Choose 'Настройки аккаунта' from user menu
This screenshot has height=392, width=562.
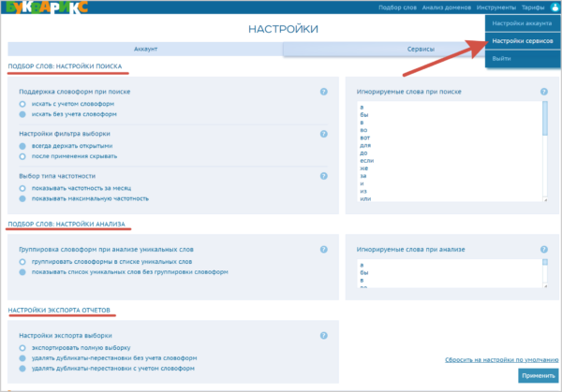click(523, 23)
